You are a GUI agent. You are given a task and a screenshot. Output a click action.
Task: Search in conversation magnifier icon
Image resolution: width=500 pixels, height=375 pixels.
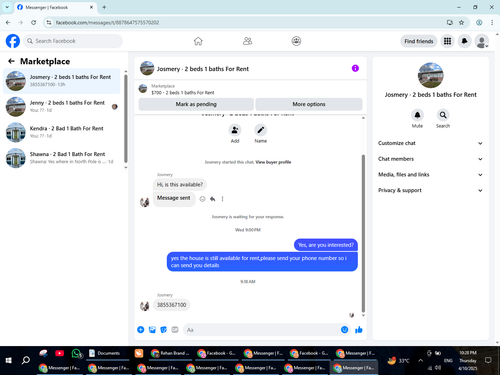[x=443, y=115]
